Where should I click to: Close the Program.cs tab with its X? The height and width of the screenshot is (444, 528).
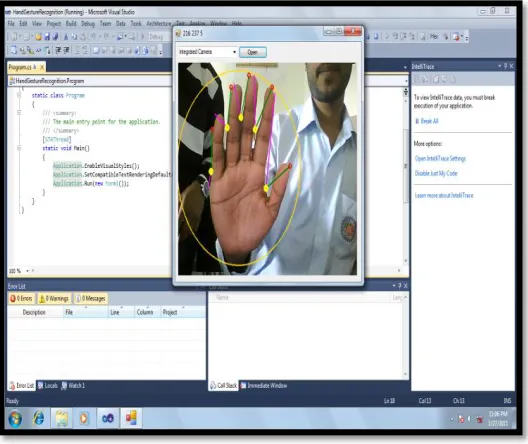tap(42, 67)
